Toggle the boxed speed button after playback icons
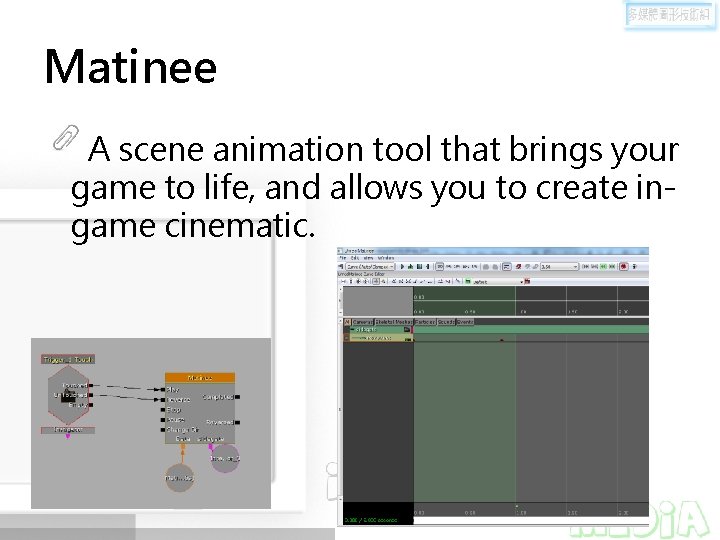 [x=439, y=267]
